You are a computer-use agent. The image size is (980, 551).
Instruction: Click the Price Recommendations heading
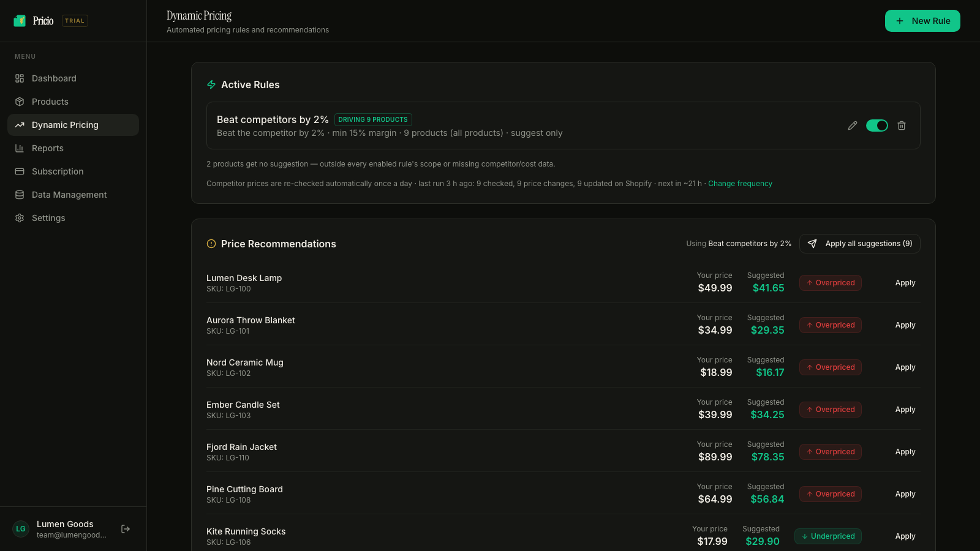click(279, 244)
